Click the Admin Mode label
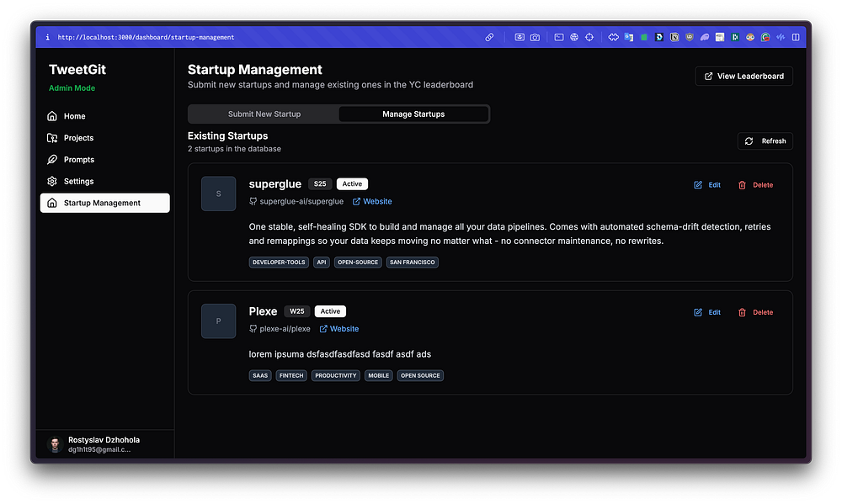Viewport: 842px width, 504px height. coord(72,88)
